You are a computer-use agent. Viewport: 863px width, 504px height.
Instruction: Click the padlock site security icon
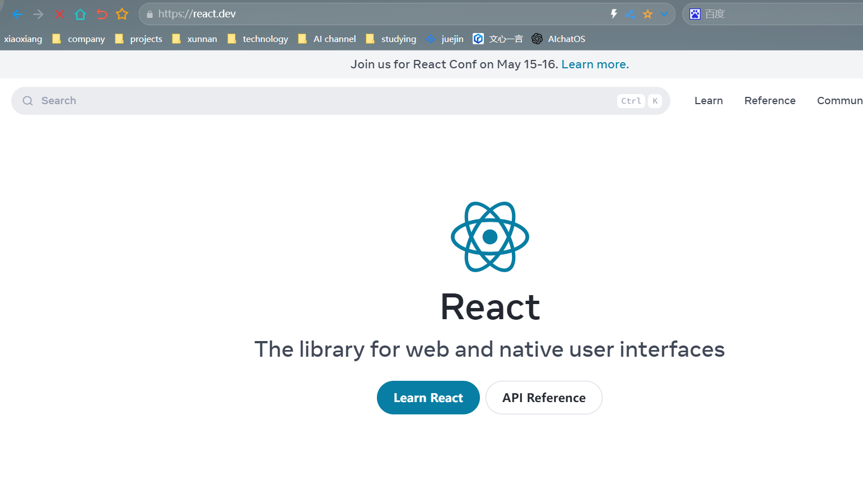click(150, 14)
